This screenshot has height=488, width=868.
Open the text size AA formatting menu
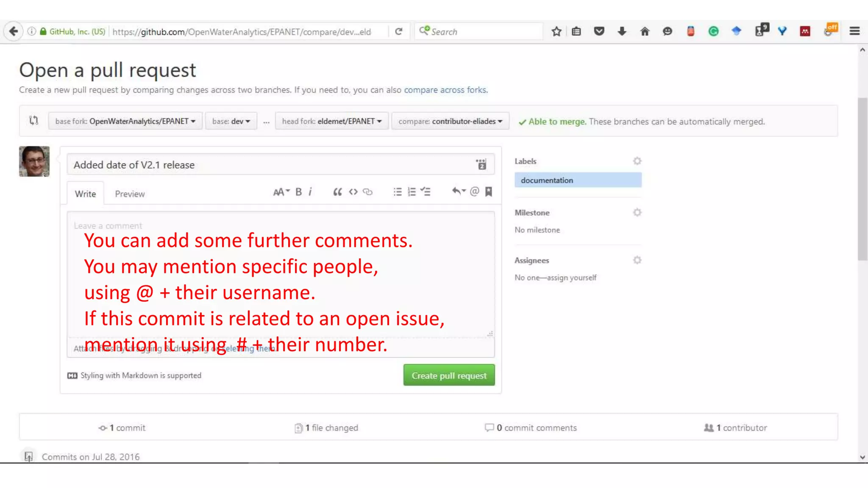[281, 192]
